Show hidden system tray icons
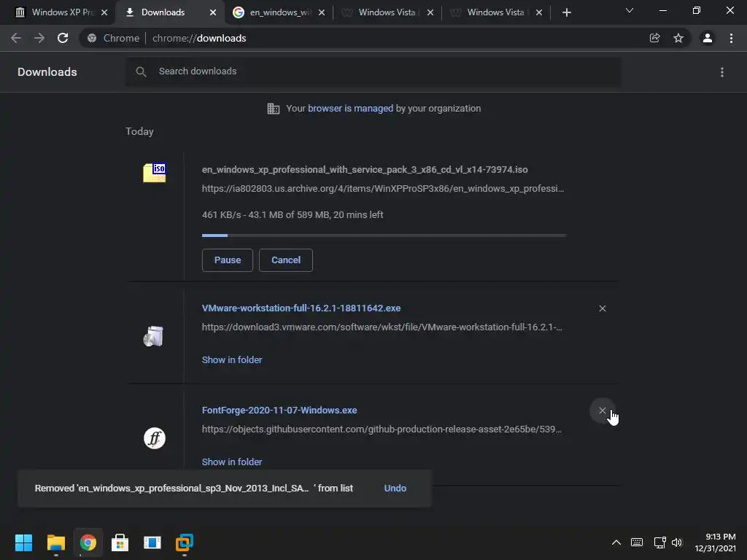The width and height of the screenshot is (747, 560). tap(616, 542)
